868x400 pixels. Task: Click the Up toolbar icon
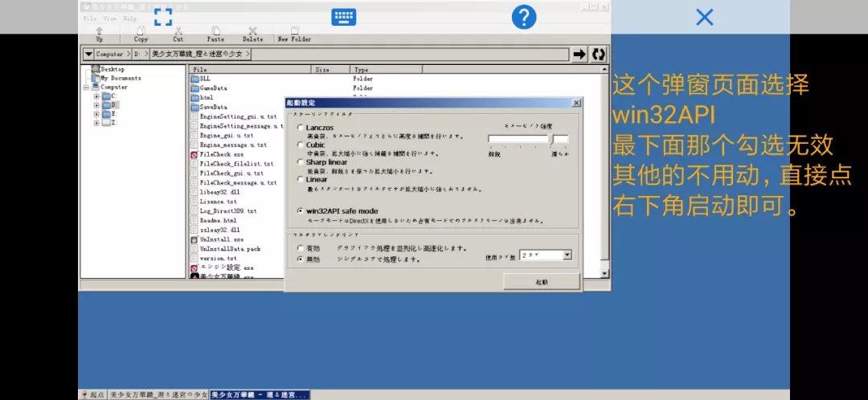click(100, 30)
